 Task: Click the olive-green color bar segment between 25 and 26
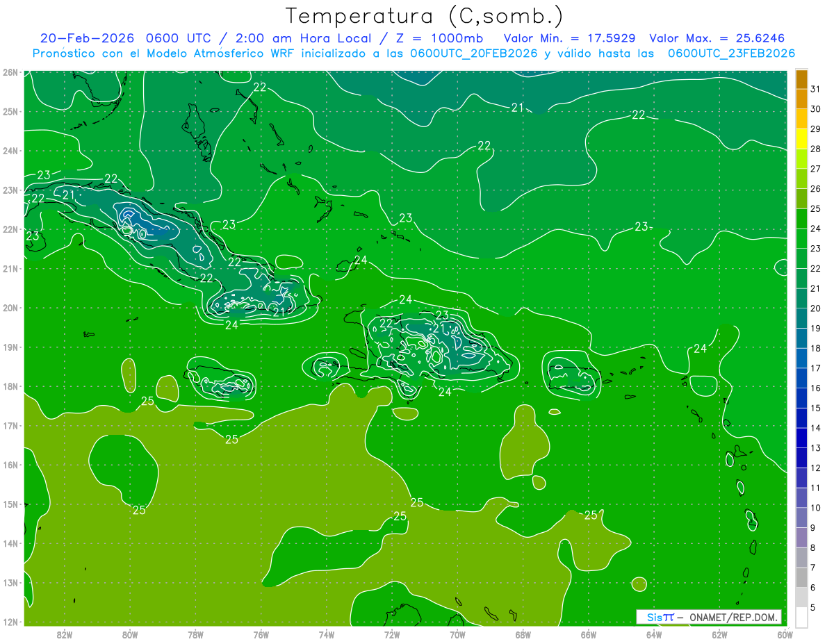[x=801, y=199]
